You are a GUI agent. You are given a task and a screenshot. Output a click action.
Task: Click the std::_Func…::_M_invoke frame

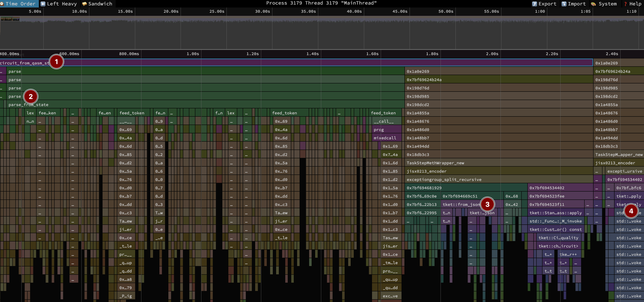pos(556,221)
